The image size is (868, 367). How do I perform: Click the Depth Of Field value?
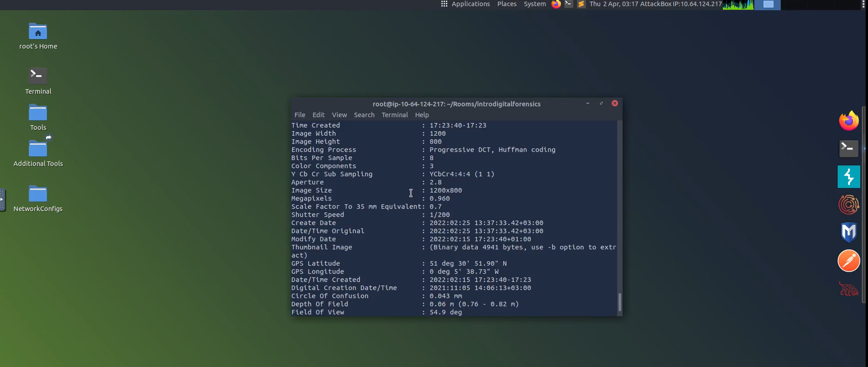[474, 304]
